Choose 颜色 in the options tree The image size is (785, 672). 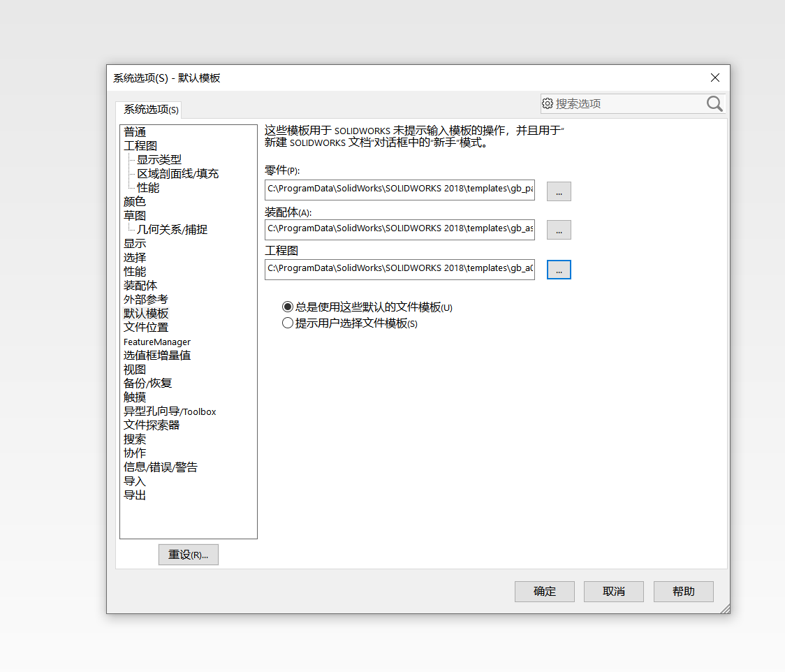(x=135, y=202)
